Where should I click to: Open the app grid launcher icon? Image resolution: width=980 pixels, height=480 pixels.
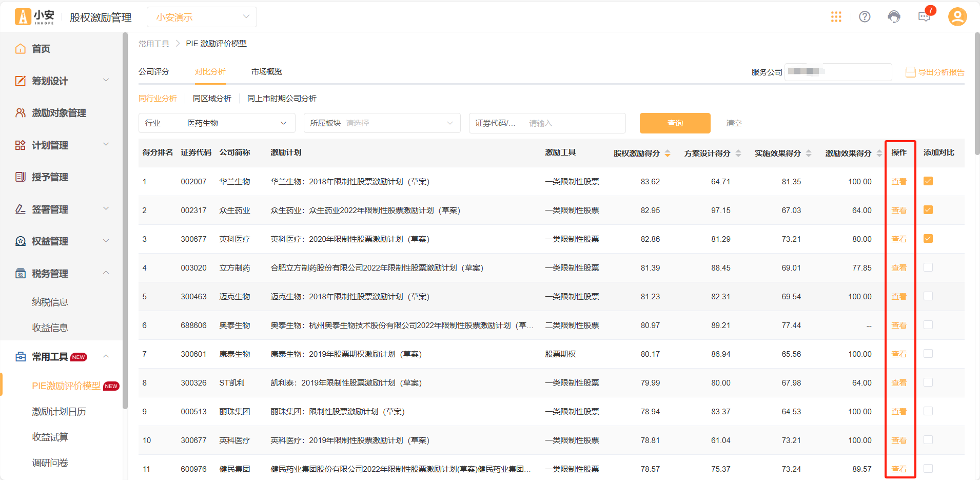tap(836, 17)
